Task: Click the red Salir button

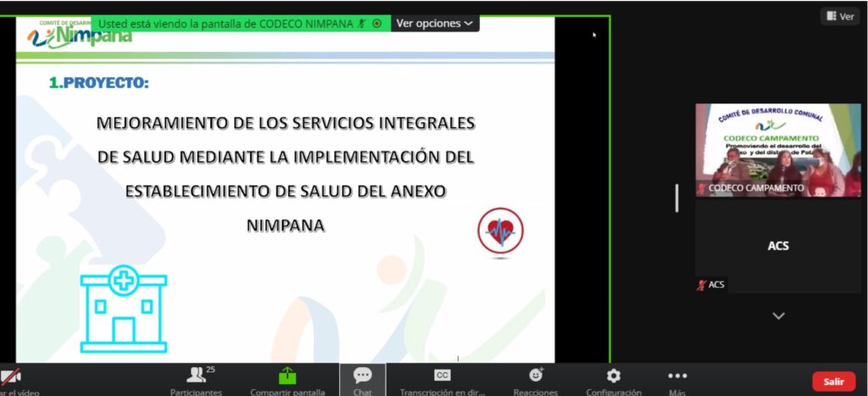Action: point(833,382)
